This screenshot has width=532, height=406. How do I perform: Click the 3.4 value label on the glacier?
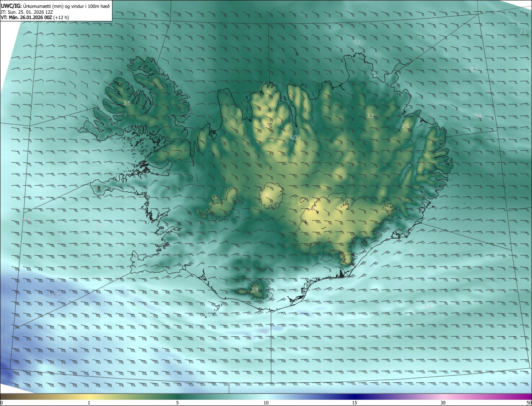[x=254, y=290]
